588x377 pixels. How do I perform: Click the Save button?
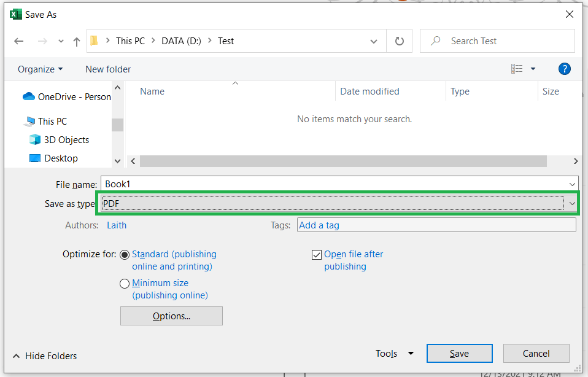pyautogui.click(x=459, y=354)
